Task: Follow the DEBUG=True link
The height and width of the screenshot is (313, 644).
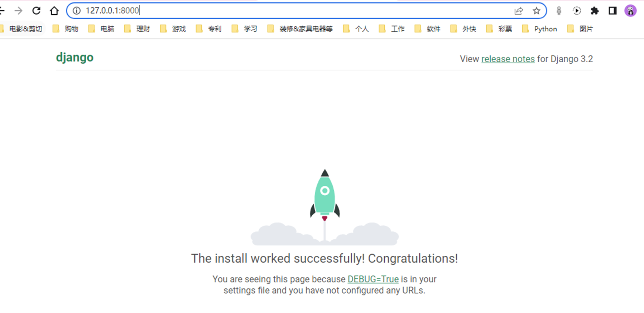Action: click(x=373, y=279)
